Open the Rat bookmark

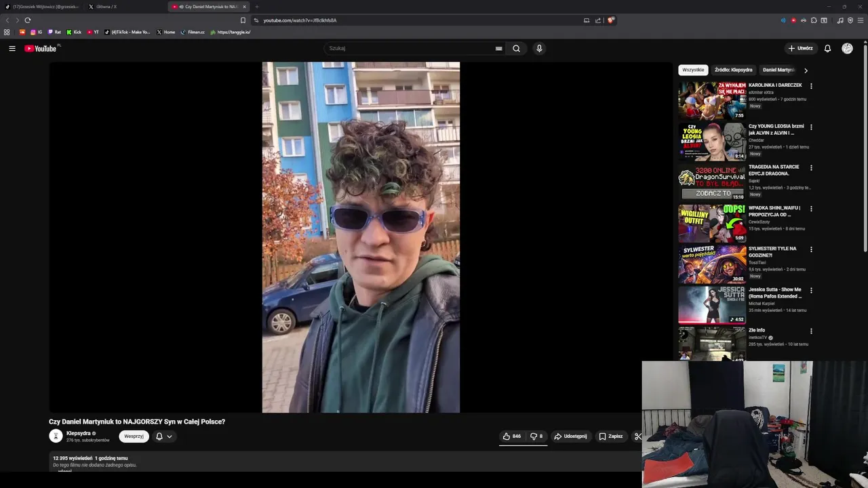tap(54, 32)
